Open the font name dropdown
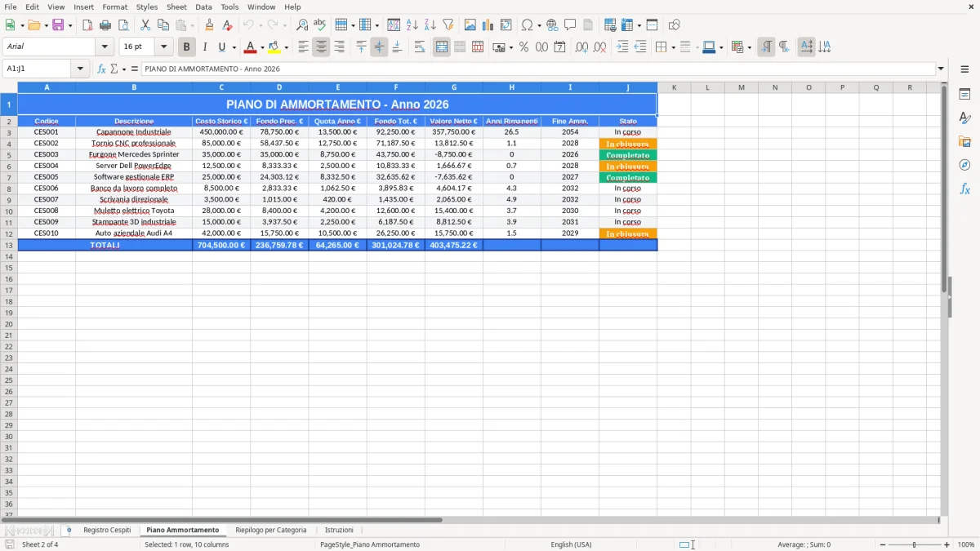The width and height of the screenshot is (980, 551). (x=104, y=47)
